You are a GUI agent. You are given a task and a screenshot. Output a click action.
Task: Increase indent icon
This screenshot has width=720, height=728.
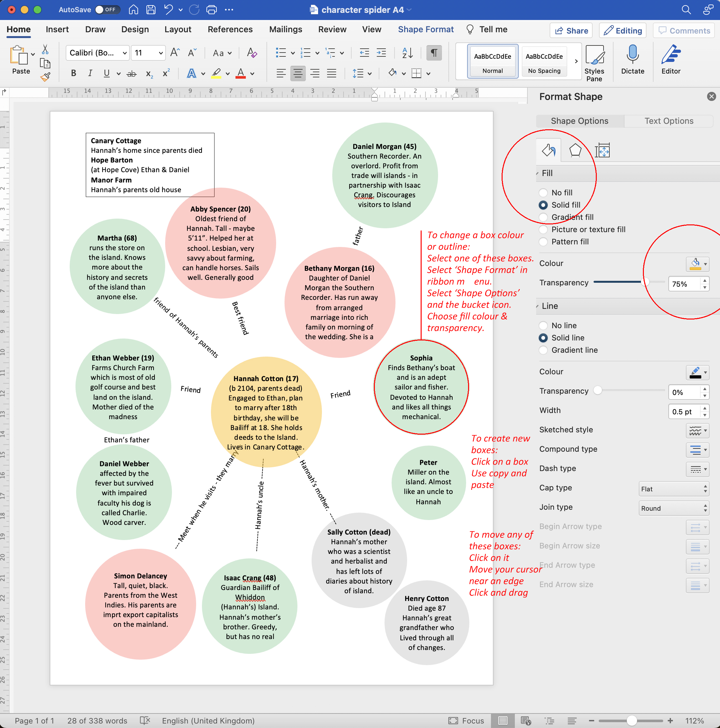[381, 53]
